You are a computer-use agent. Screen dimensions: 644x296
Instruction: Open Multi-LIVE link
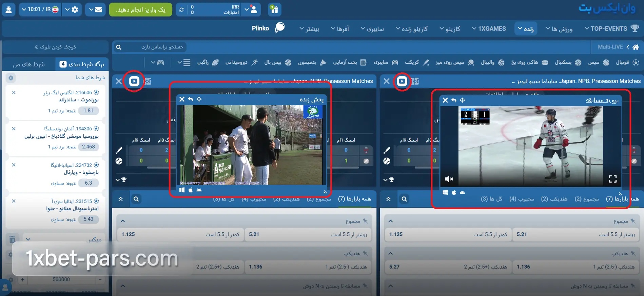coord(610,47)
